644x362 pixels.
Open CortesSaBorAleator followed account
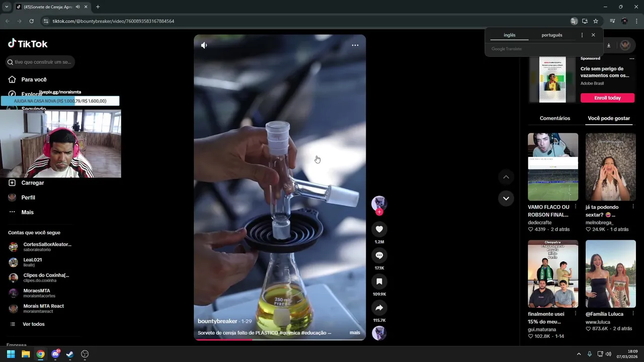tap(40, 247)
